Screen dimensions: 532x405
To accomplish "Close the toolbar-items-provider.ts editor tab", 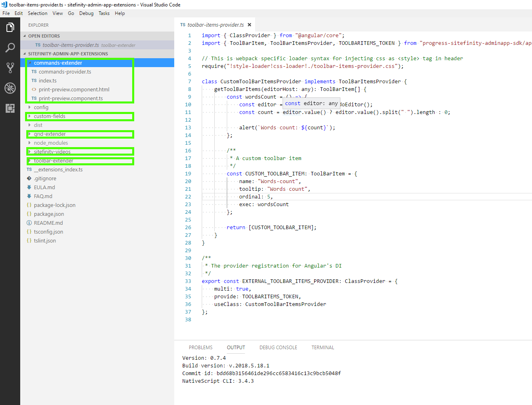I will pos(249,25).
